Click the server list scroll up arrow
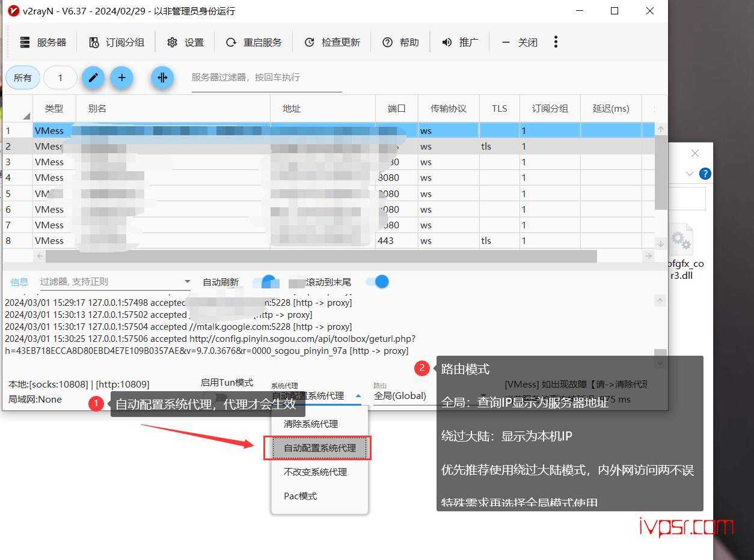Viewport: 754px width, 560px height. [x=661, y=129]
